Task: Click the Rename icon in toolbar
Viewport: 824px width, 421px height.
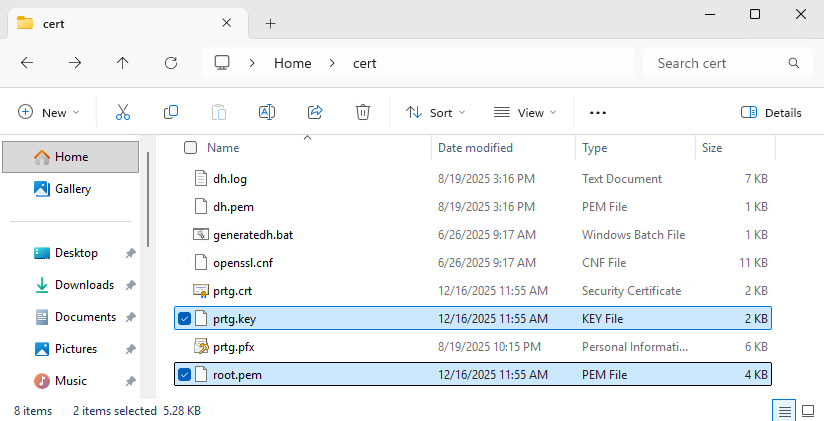Action: tap(267, 113)
